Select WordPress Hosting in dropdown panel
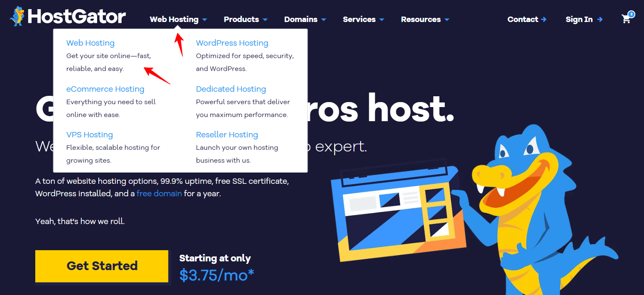 point(232,43)
